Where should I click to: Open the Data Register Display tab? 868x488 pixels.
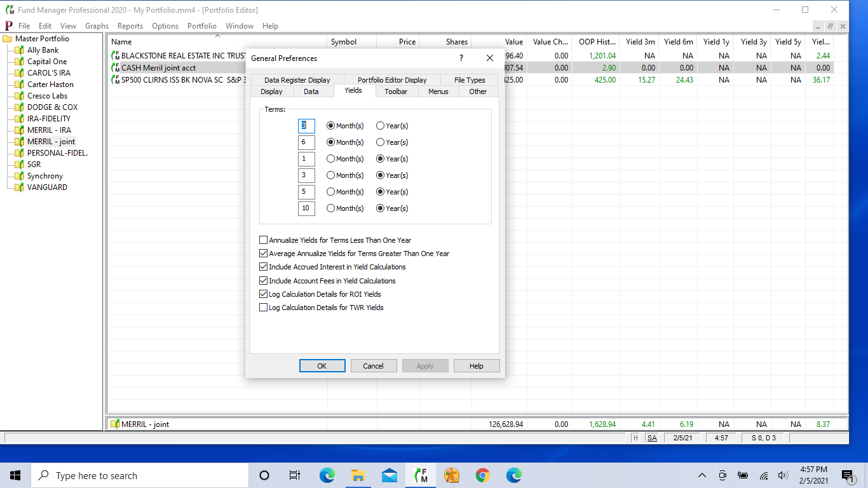point(297,80)
